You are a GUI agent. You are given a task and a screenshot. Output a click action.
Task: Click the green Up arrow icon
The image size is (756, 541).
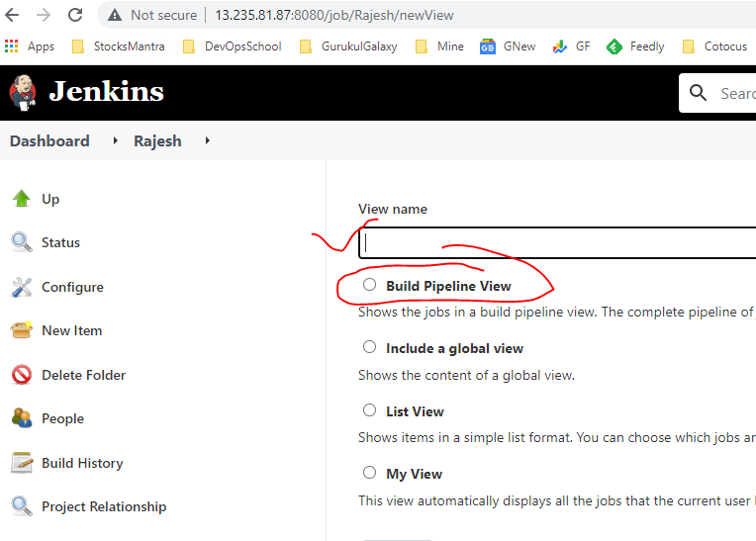[x=22, y=199]
